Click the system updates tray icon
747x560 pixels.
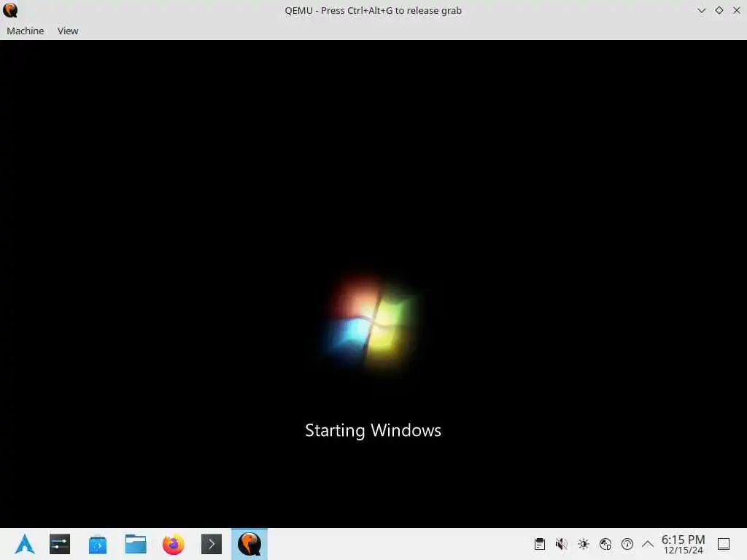pos(627,544)
